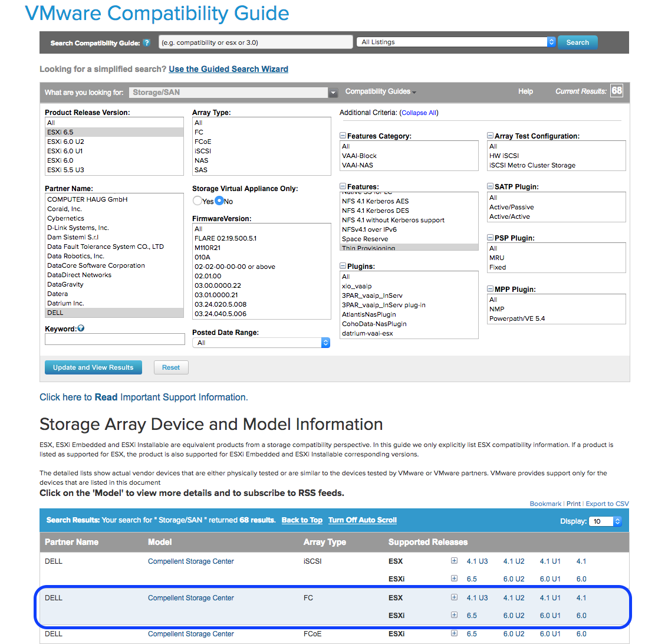Select Yes for Storage Virtual Appliance Only
Screen dimensions: 668x644
coord(198,201)
